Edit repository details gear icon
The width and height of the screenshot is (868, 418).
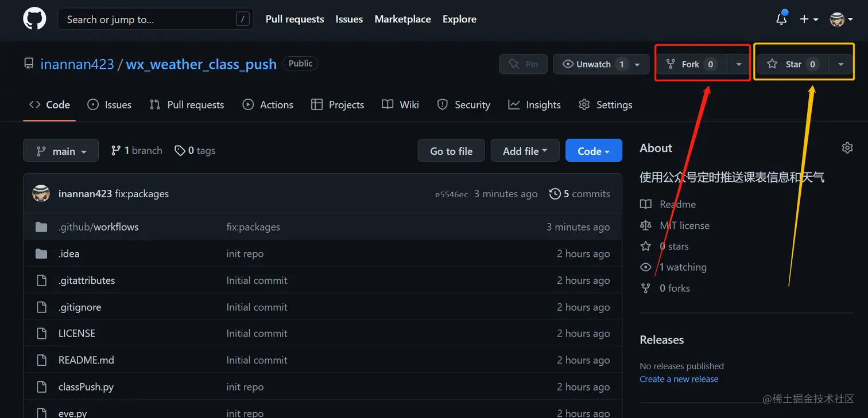[x=847, y=148]
